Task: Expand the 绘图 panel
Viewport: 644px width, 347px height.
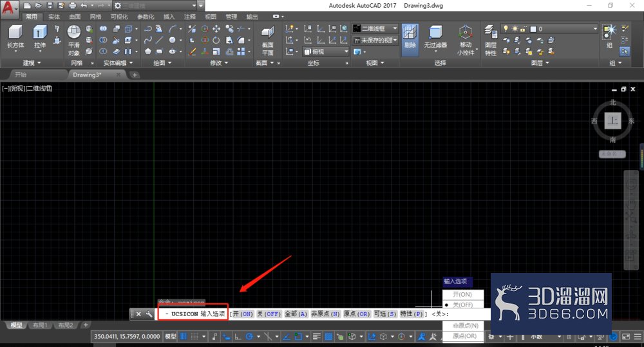Action: coord(162,63)
